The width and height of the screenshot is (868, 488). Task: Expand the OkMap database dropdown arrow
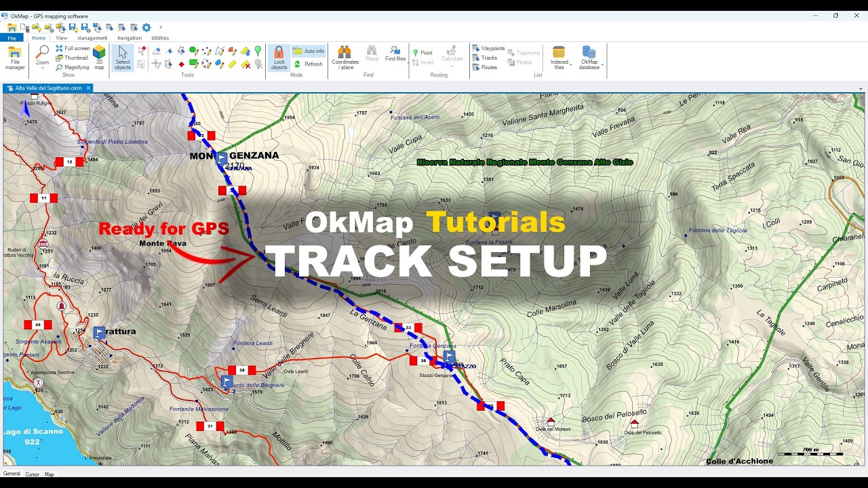point(602,65)
